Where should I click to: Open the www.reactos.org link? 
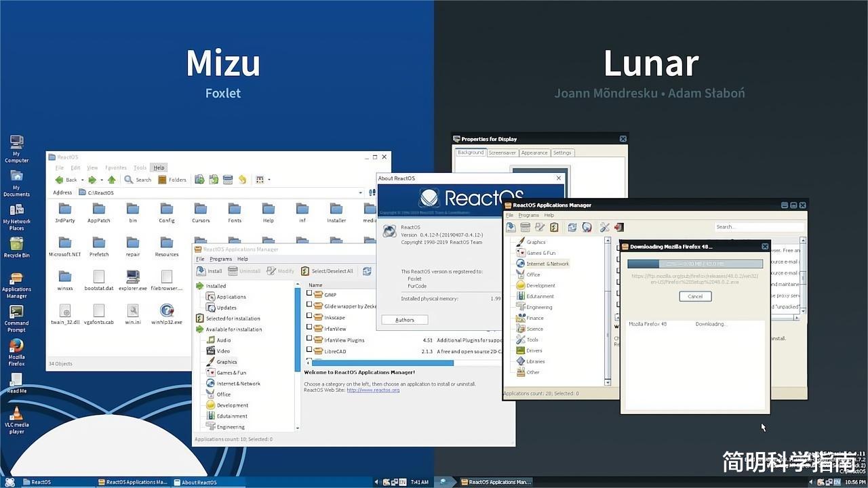pyautogui.click(x=373, y=390)
